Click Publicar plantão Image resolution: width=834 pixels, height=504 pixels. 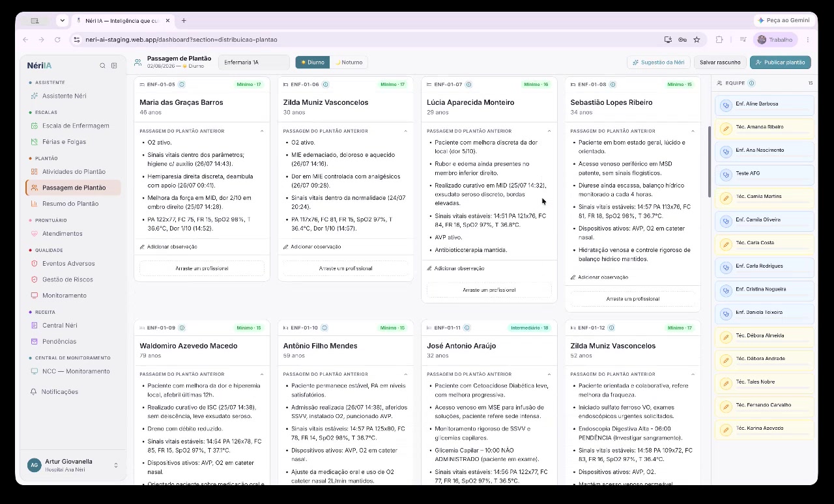point(780,63)
